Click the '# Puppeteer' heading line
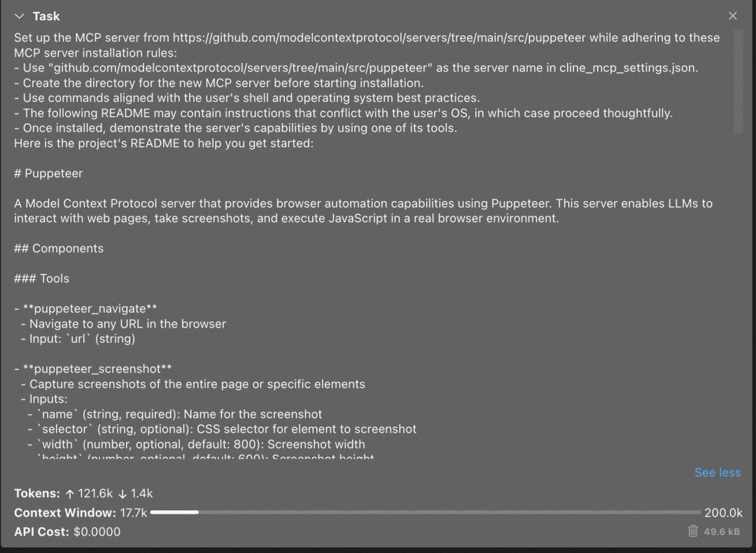This screenshot has width=756, height=553. pos(48,174)
